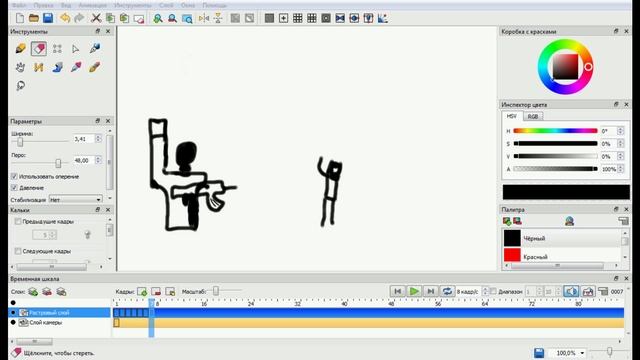Image resolution: width=640 pixels, height=360 pixels.
Task: Add a new layer in timeline
Action: click(x=33, y=292)
